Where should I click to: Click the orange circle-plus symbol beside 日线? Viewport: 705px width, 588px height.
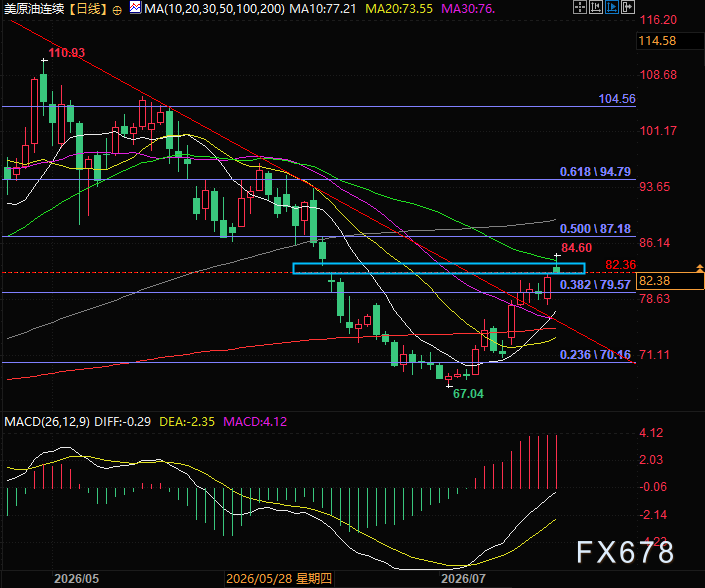click(x=117, y=10)
